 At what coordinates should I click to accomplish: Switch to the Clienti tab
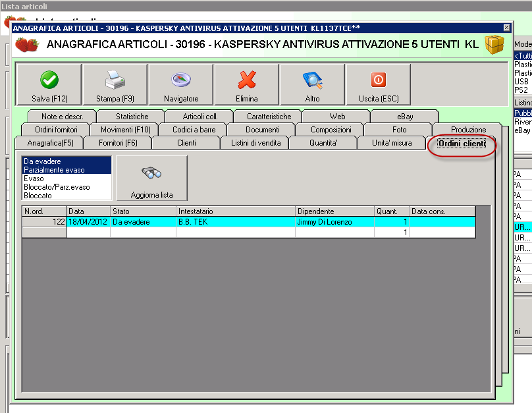coord(186,143)
